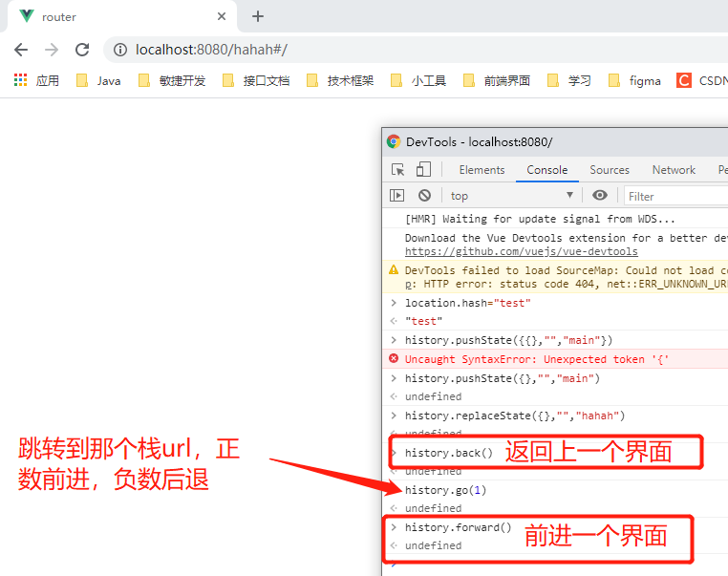Reload the page with refresh icon
The width and height of the screenshot is (728, 576).
(x=83, y=50)
